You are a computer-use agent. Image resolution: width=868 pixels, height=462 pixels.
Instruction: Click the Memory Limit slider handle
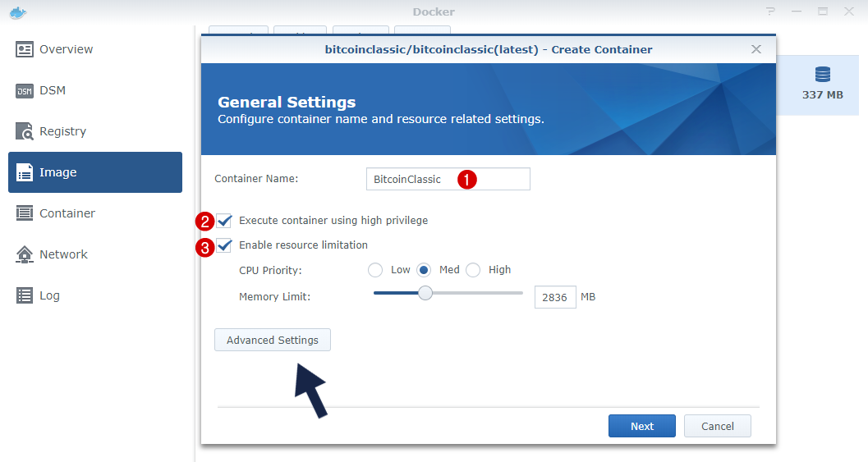click(x=425, y=293)
